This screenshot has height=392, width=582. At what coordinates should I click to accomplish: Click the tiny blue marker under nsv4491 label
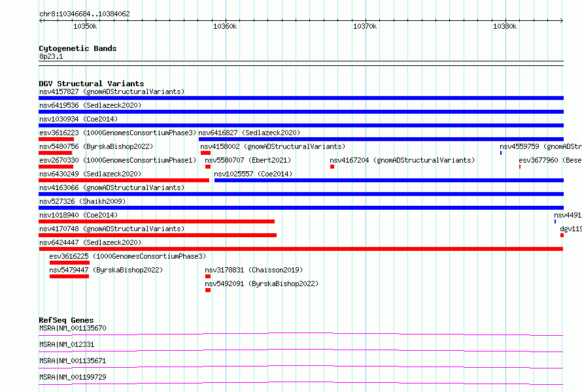click(555, 221)
